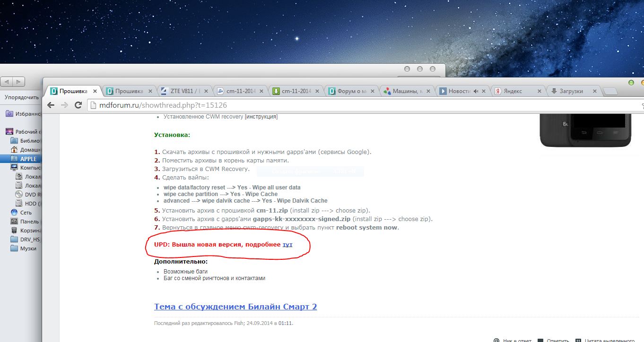644x342 pixels.
Task: Select the APPLE folder in sidebar
Action: pos(28,159)
